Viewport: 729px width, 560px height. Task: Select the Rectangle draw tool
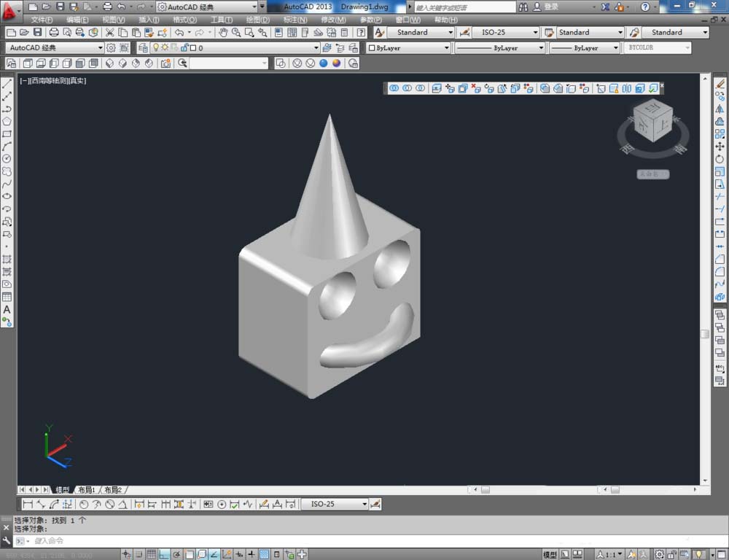pyautogui.click(x=7, y=134)
